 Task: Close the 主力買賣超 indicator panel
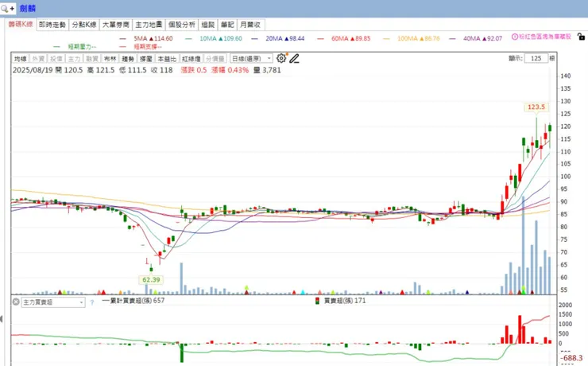coord(16,302)
